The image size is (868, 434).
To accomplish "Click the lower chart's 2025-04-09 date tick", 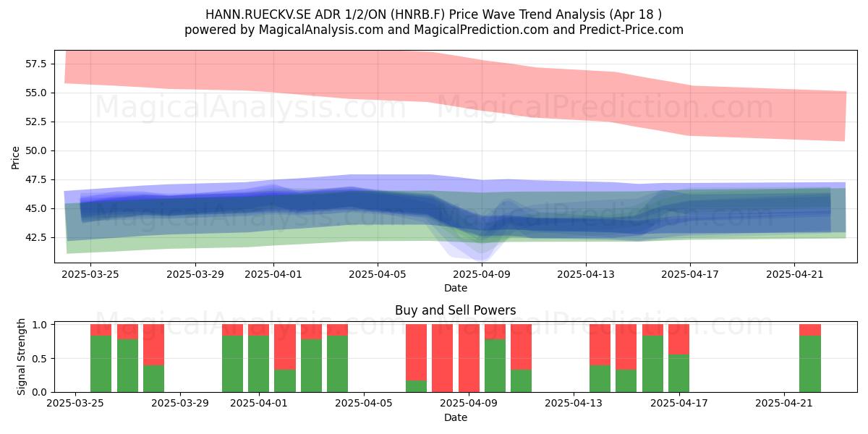I will pos(469,404).
